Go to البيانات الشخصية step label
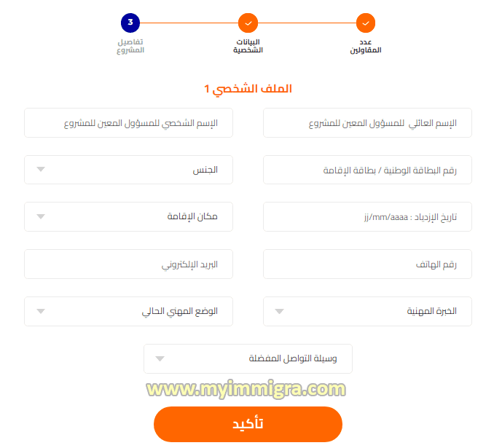 [248, 46]
